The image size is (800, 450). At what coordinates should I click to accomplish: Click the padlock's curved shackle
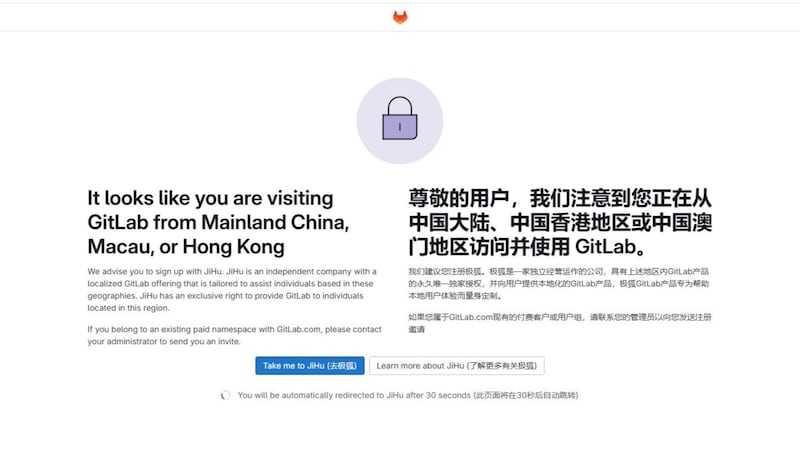[400, 106]
